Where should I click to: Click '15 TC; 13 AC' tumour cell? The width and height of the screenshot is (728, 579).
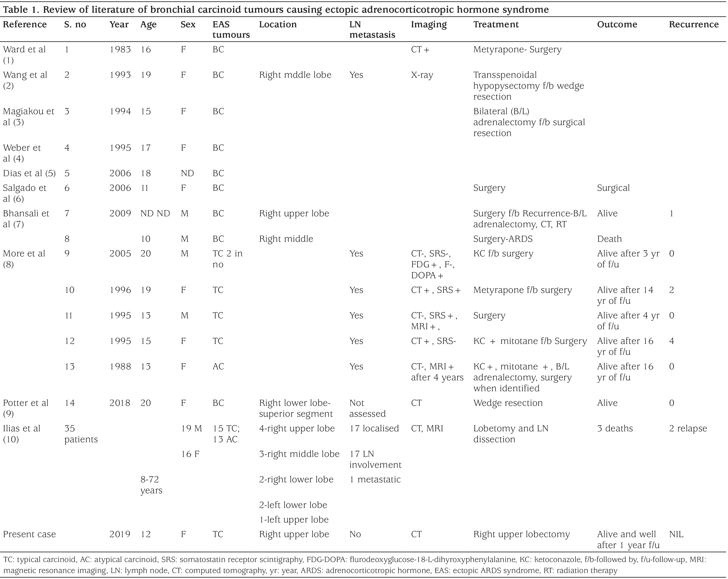coord(226,434)
